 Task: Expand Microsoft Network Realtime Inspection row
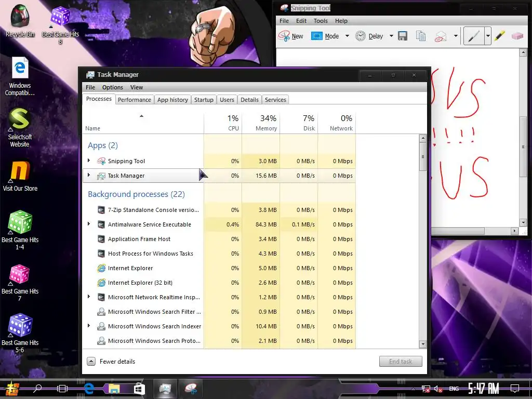pos(89,297)
